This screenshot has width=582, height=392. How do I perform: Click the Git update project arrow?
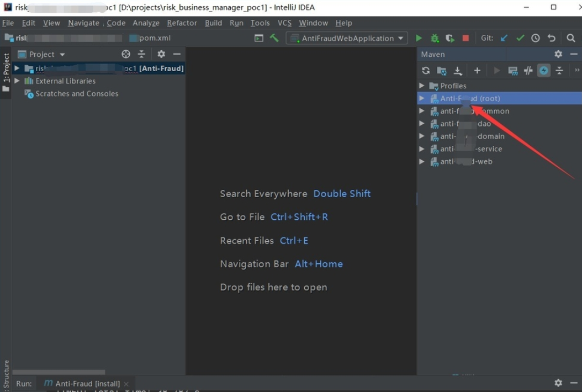504,38
